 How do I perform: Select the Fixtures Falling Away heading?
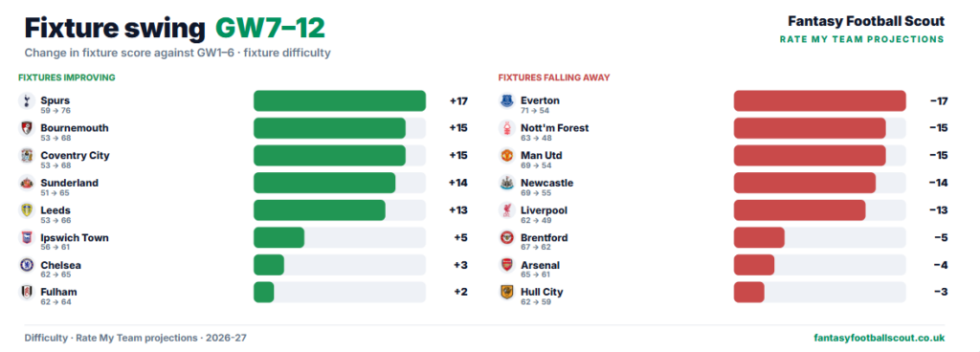tap(554, 77)
